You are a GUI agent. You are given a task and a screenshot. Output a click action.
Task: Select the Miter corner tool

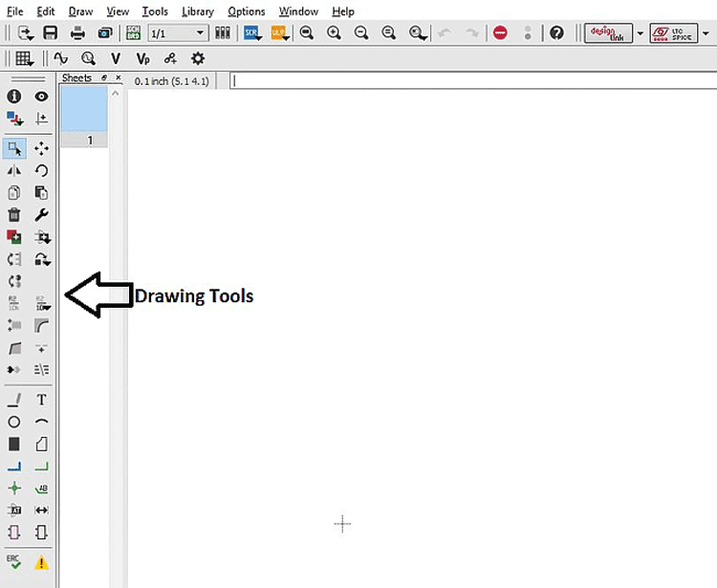click(x=42, y=325)
